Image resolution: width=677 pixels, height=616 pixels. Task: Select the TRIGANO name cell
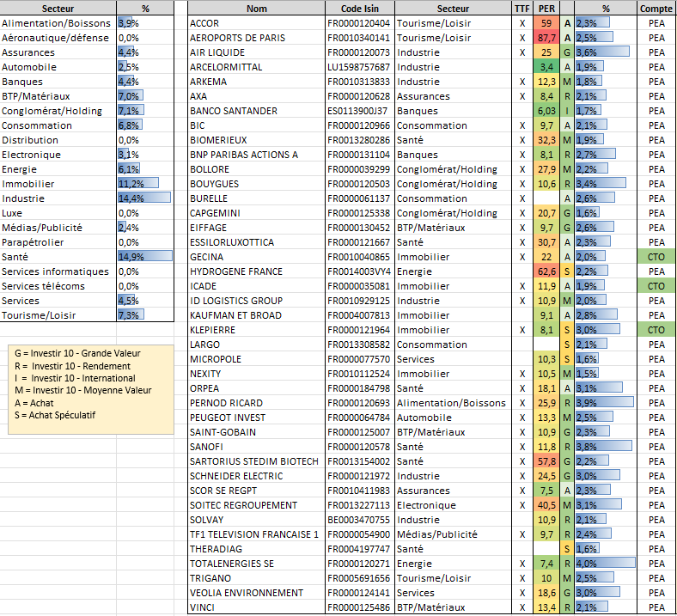tap(257, 578)
